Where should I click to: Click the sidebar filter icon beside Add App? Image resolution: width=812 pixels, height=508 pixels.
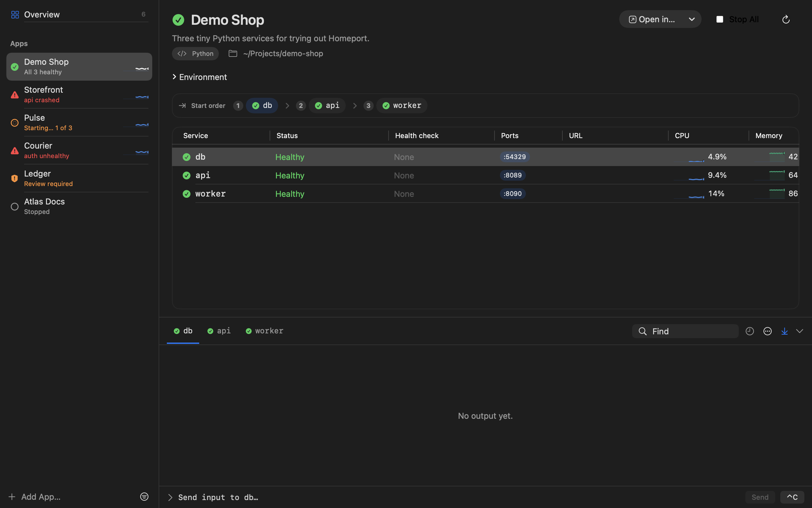click(144, 497)
